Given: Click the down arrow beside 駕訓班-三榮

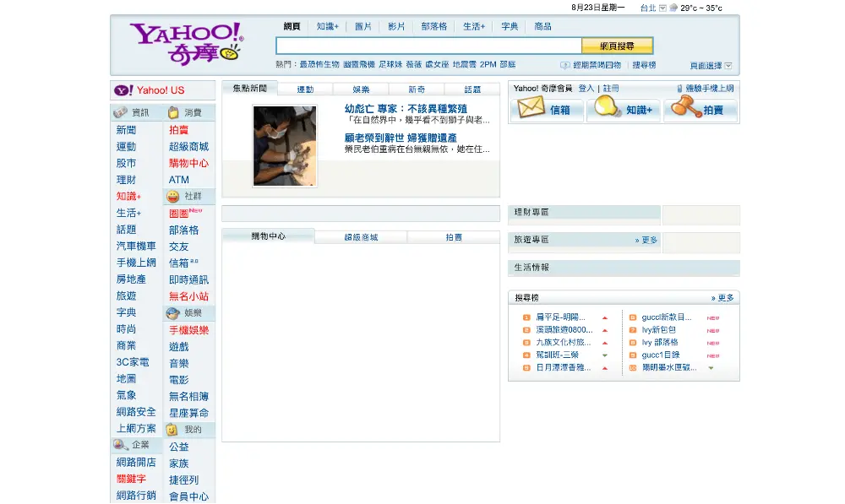Looking at the screenshot, I should [x=605, y=355].
